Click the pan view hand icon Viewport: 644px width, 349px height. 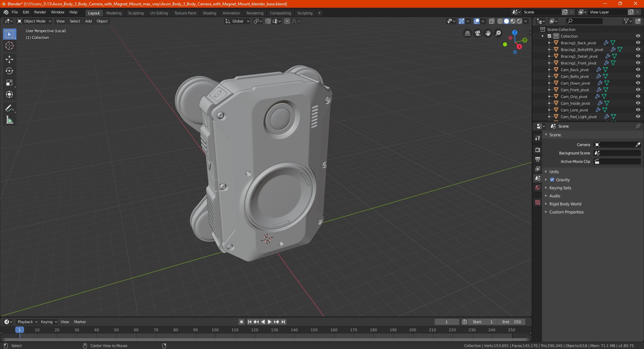tap(488, 33)
